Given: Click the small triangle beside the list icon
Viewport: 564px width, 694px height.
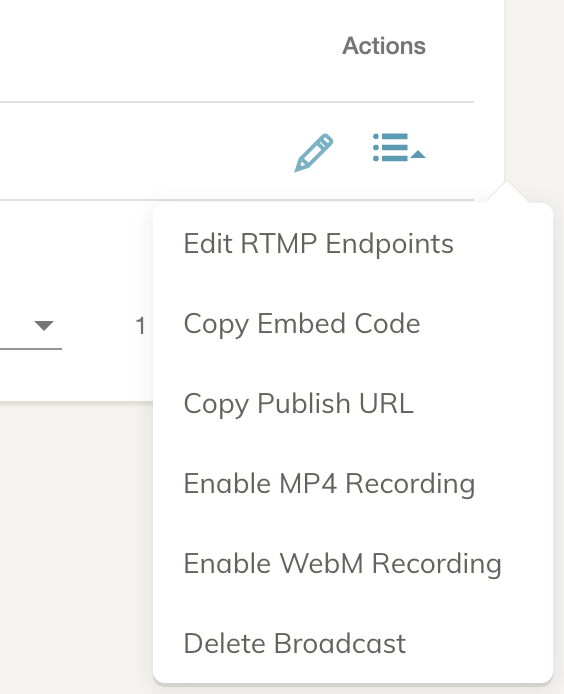Looking at the screenshot, I should tap(418, 154).
